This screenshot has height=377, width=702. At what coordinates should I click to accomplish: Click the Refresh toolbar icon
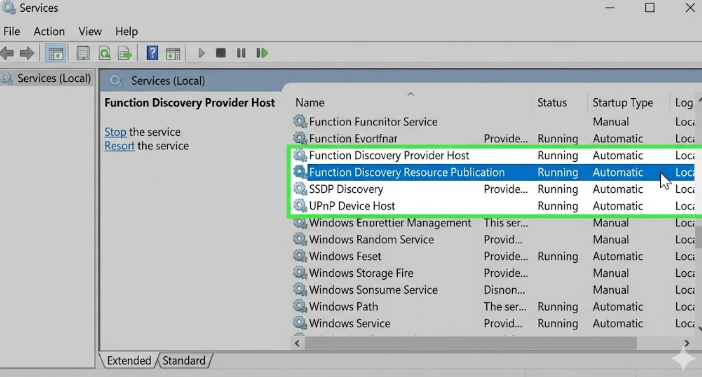(x=105, y=53)
